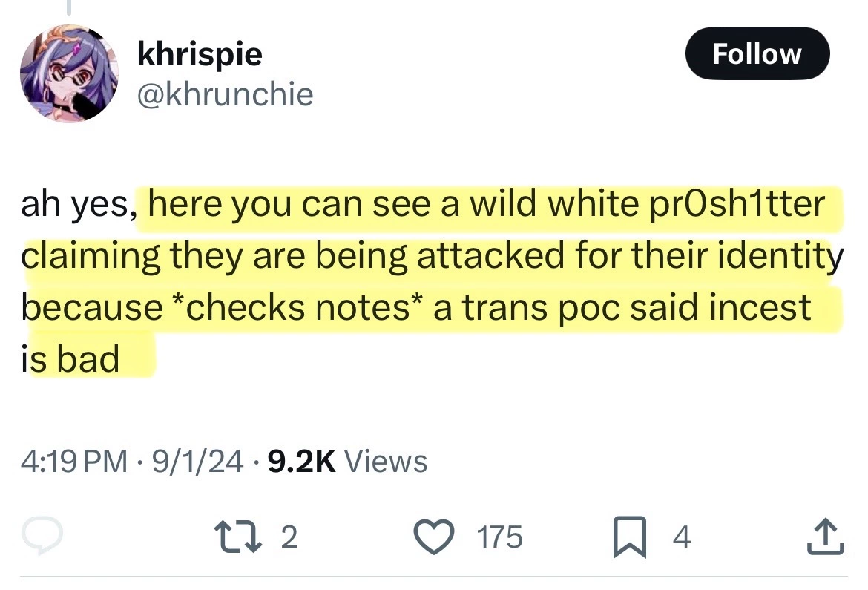This screenshot has width=868, height=590.
Task: Like the tweet with the heart icon
Action: (x=444, y=536)
